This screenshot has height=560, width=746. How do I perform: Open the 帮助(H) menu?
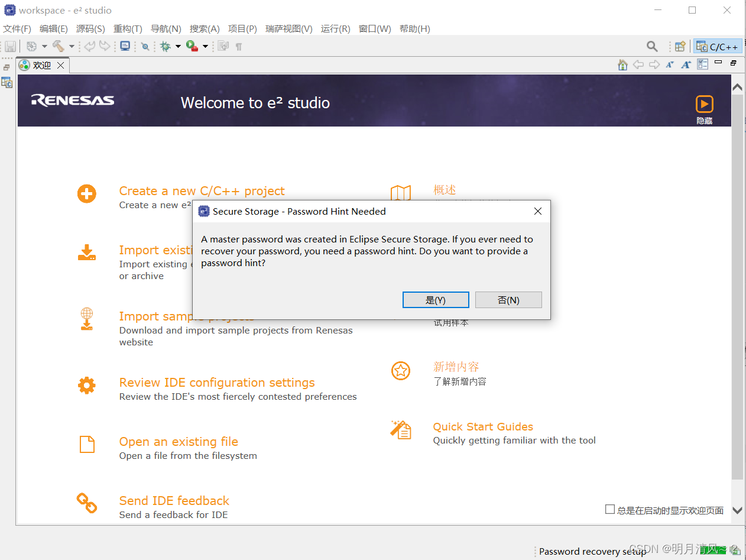pyautogui.click(x=414, y=28)
